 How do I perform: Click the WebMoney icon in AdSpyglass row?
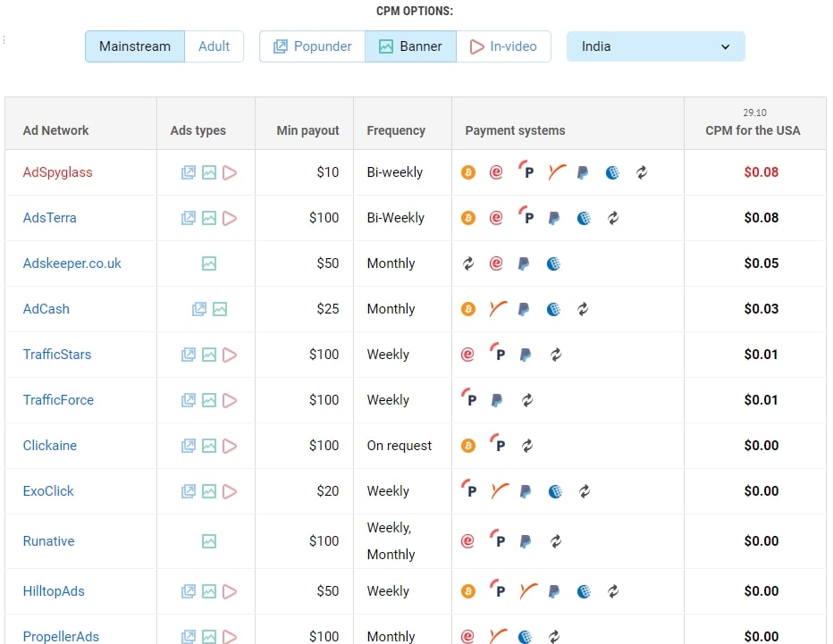click(612, 172)
